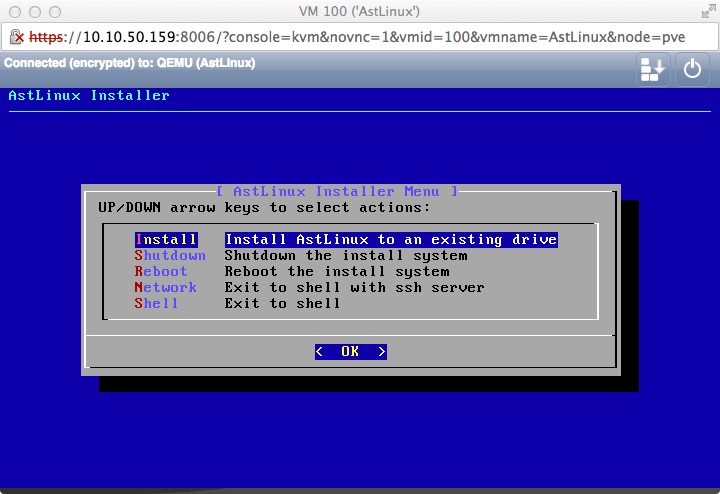Screen dimensions: 720x494
Task: Click 'Exit to shell with ssh server' text
Action: pyautogui.click(x=354, y=288)
